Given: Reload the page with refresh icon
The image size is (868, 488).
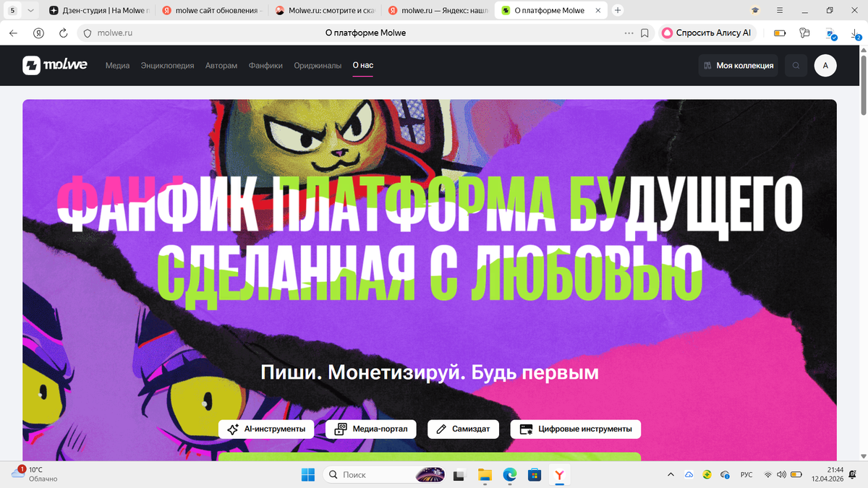Looking at the screenshot, I should coord(63,33).
